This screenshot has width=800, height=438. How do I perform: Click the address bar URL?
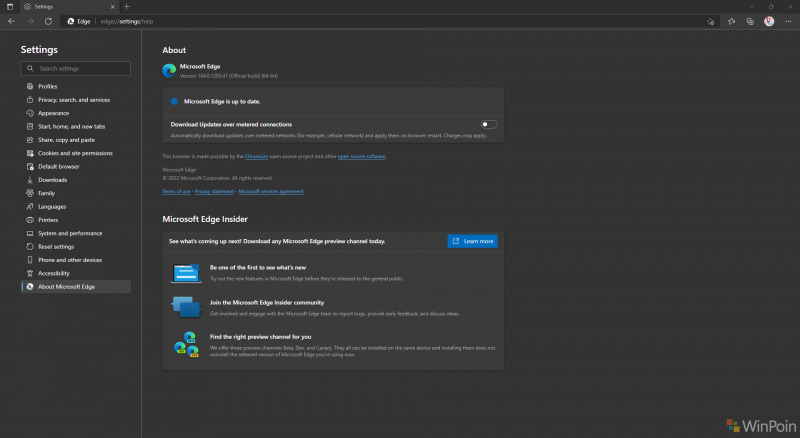click(127, 21)
